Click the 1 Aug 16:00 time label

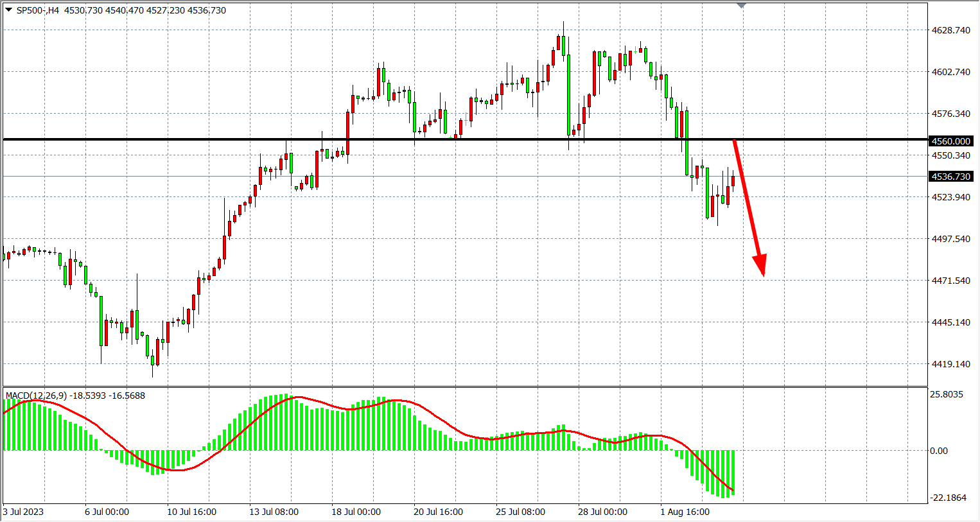point(685,512)
